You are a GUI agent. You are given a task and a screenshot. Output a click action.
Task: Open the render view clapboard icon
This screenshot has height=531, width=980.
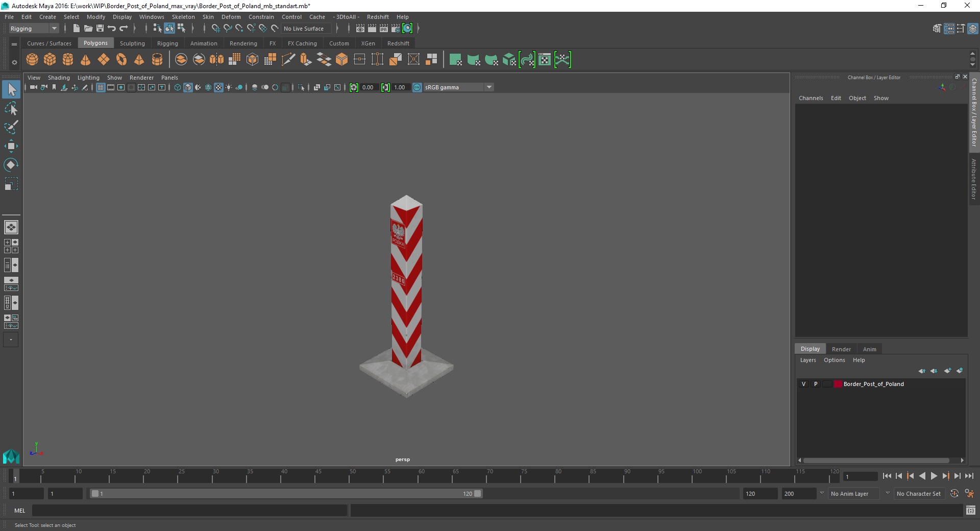[360, 29]
